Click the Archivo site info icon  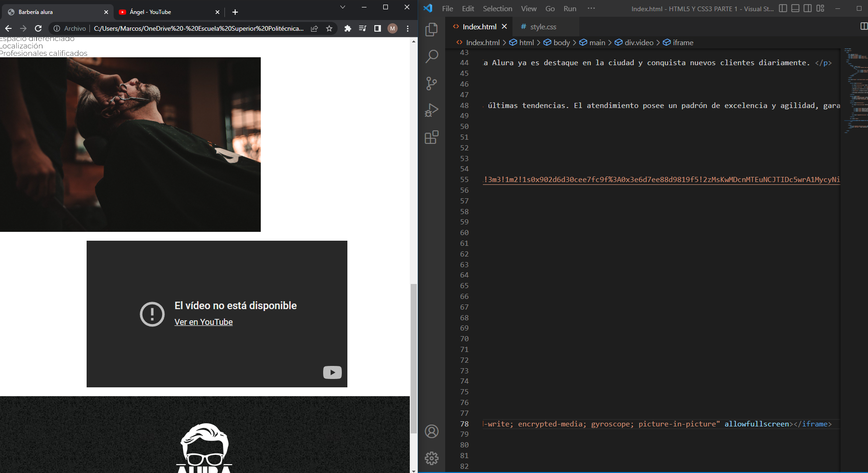pos(57,28)
